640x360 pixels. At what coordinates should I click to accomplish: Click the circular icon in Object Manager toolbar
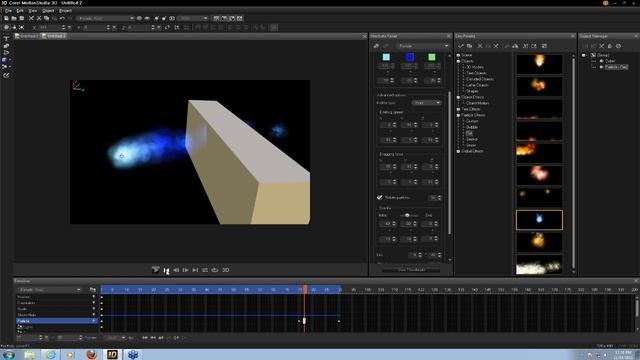[x=618, y=46]
